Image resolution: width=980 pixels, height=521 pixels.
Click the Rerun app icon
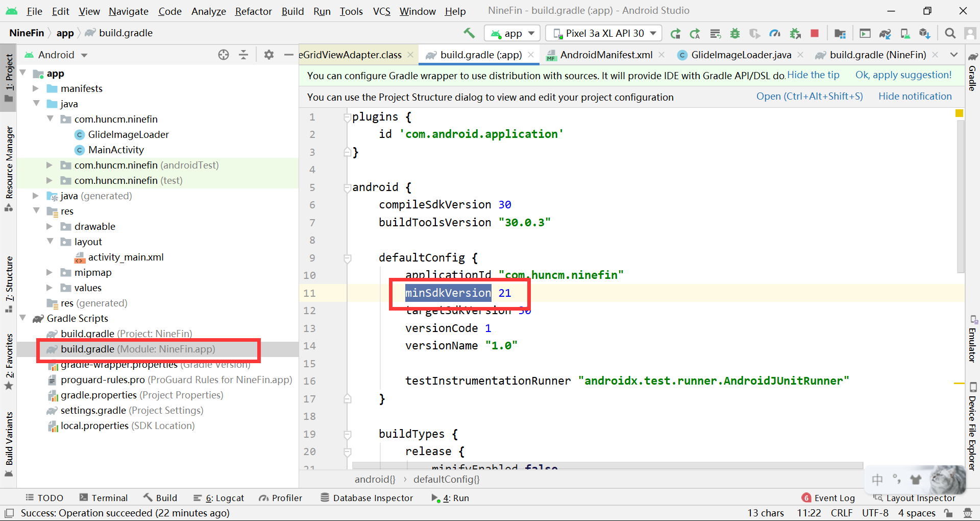coord(675,34)
